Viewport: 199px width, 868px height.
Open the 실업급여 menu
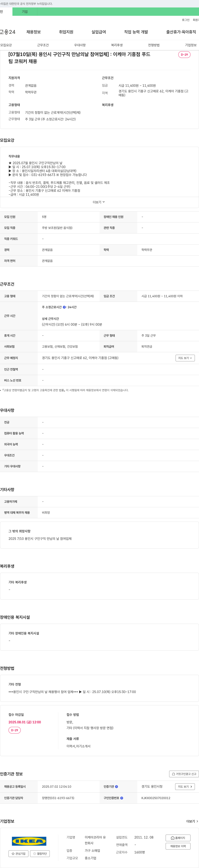(x=99, y=32)
